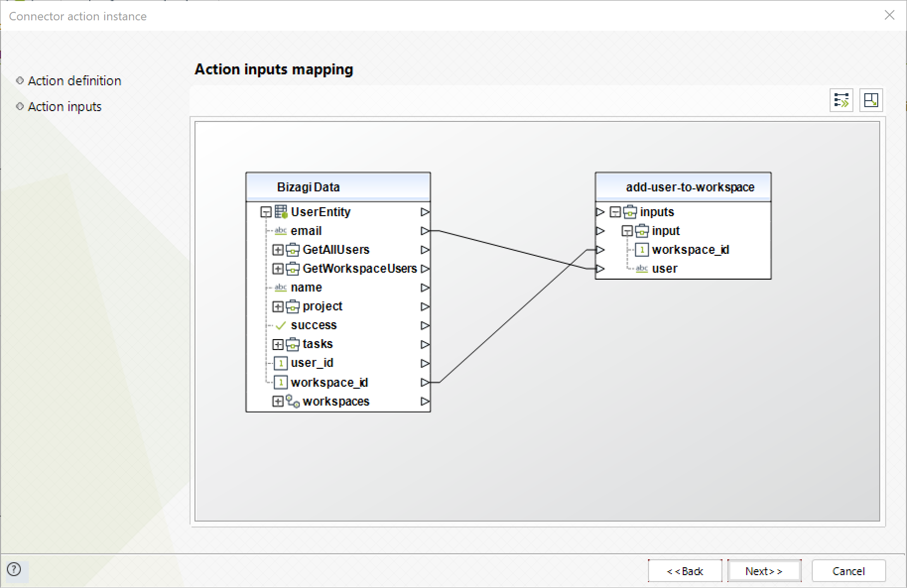Select the user_id attribute row

click(338, 363)
